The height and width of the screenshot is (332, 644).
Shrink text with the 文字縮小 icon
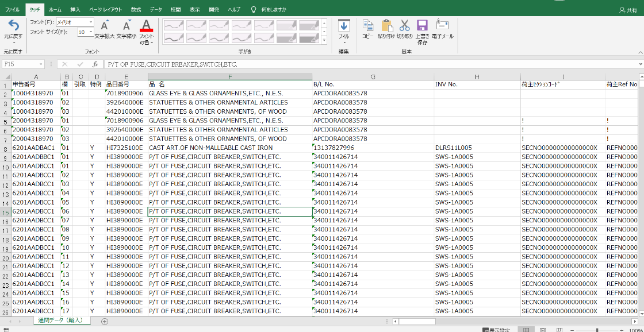click(126, 25)
